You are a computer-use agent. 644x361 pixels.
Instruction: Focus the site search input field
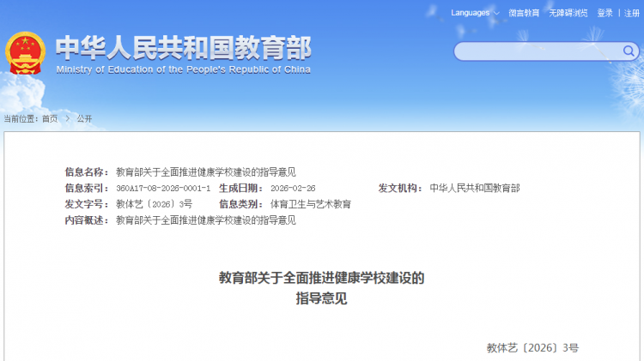pyautogui.click(x=538, y=52)
